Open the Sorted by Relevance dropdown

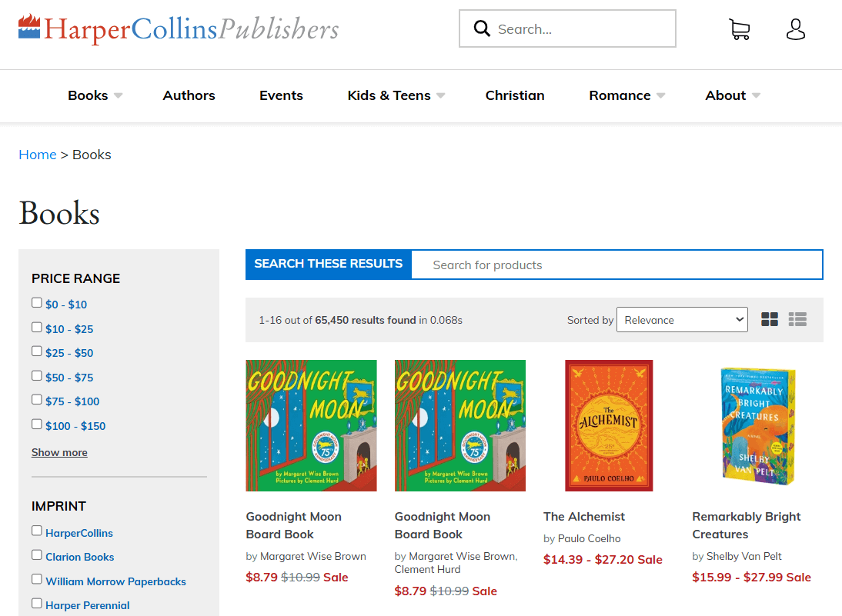pos(682,319)
